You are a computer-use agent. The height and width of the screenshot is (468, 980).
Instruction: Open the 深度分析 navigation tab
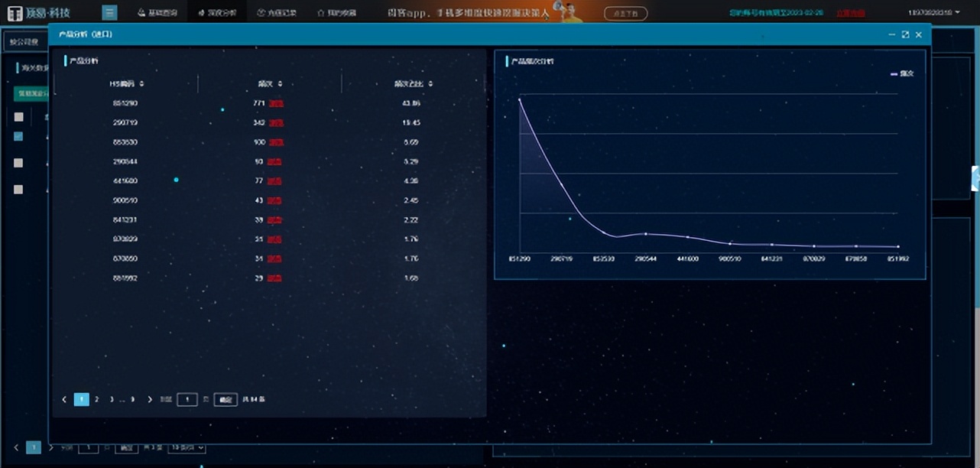(x=217, y=13)
